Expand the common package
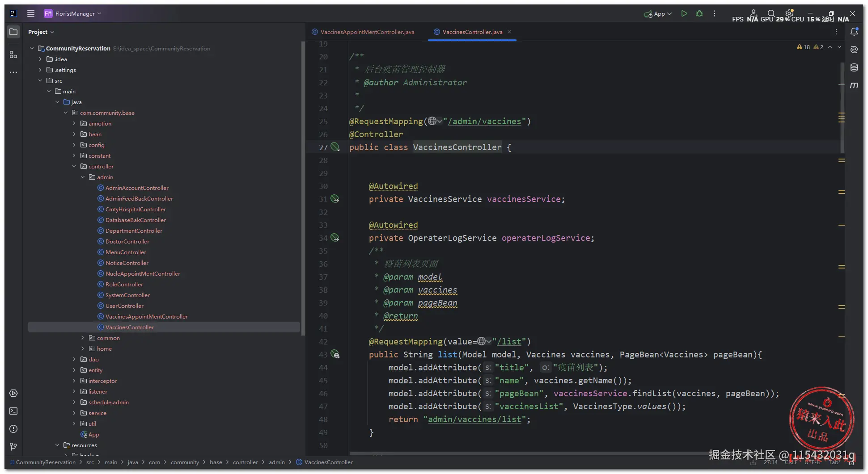This screenshot has height=474, width=868. tap(83, 338)
